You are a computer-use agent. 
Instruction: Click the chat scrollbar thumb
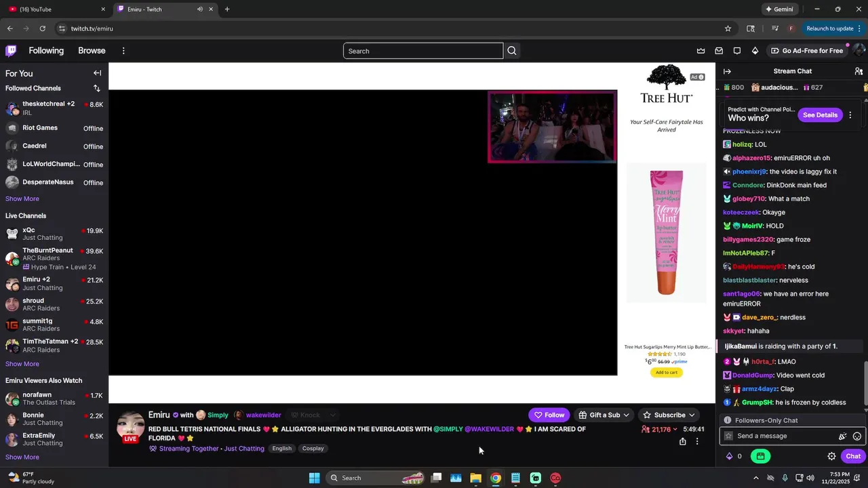click(865, 383)
